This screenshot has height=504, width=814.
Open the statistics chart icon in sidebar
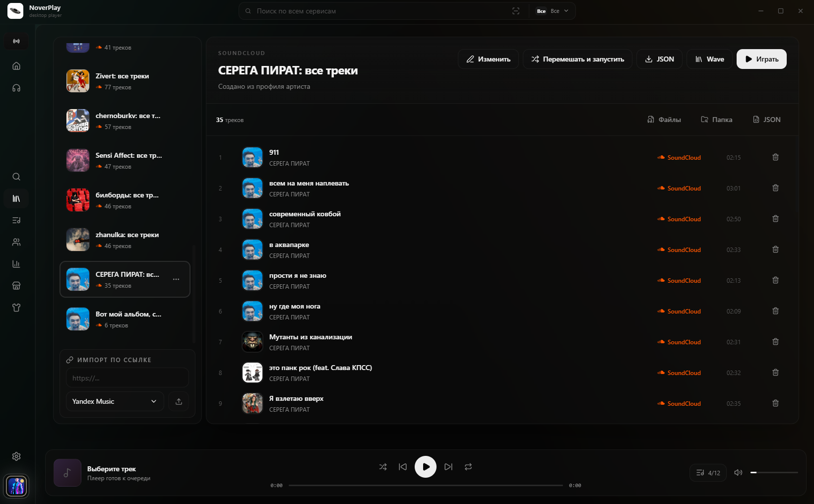coord(16,264)
